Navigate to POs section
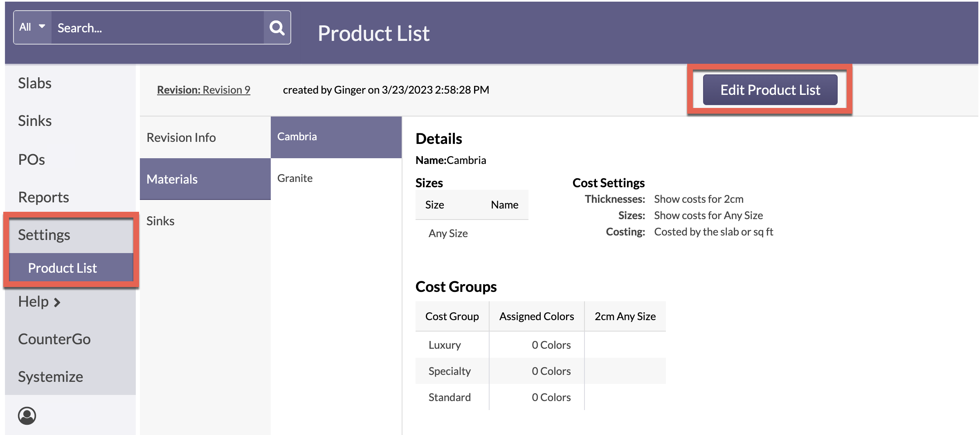This screenshot has width=980, height=435. click(31, 159)
